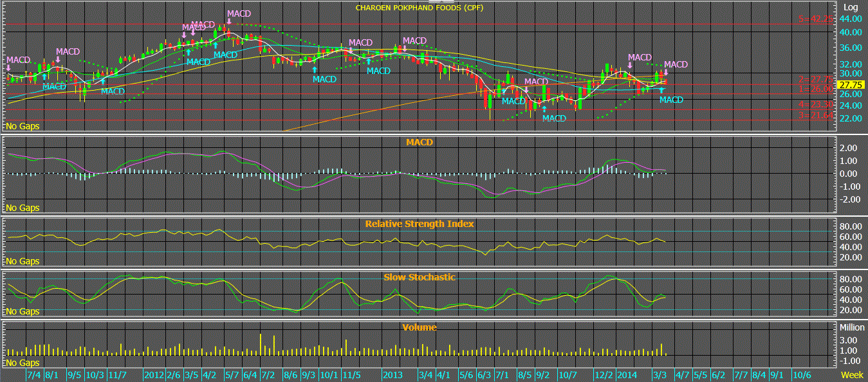The height and width of the screenshot is (382, 868).
Task: Click the -2.00 value on MACD scale
Action: (x=851, y=199)
